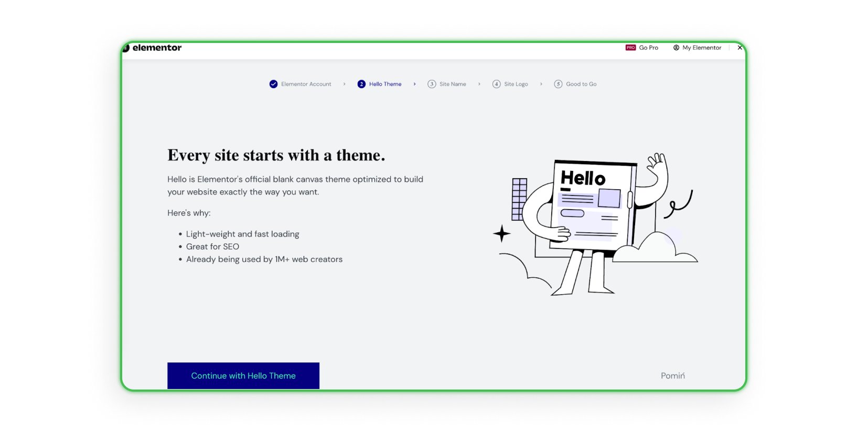Click Elementor Account completed checkmark icon
Viewport: 868px width, 432px height.
(x=274, y=84)
